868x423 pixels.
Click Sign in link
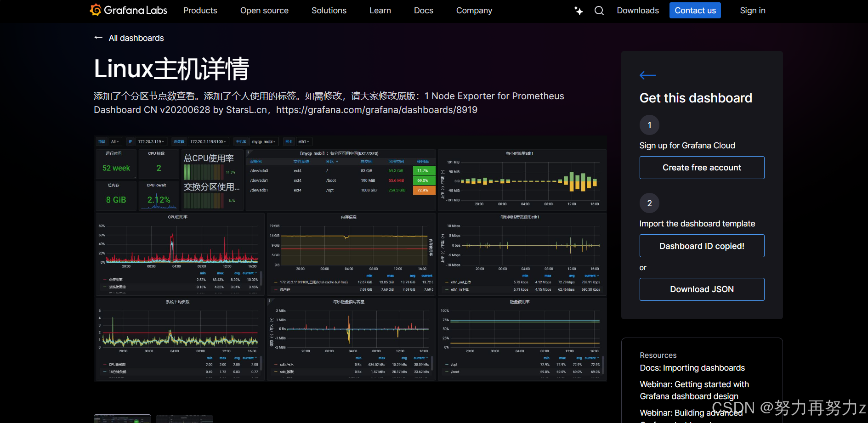pos(752,11)
